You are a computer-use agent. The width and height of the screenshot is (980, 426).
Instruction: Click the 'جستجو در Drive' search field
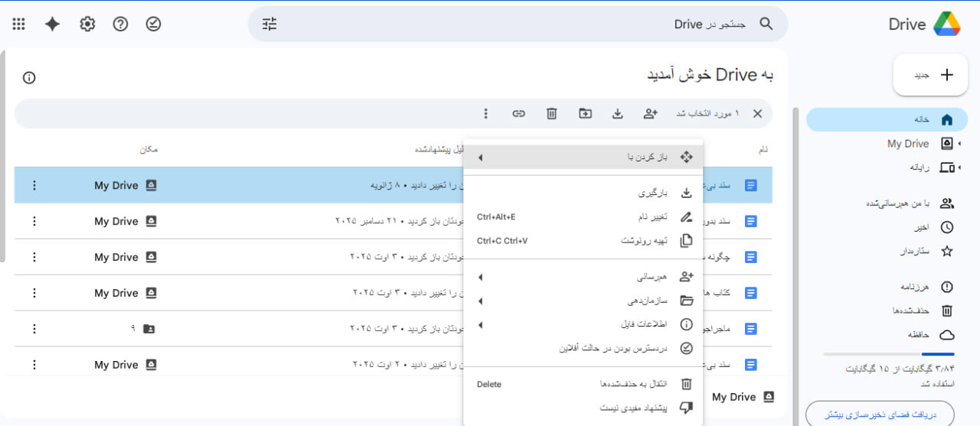(536, 24)
